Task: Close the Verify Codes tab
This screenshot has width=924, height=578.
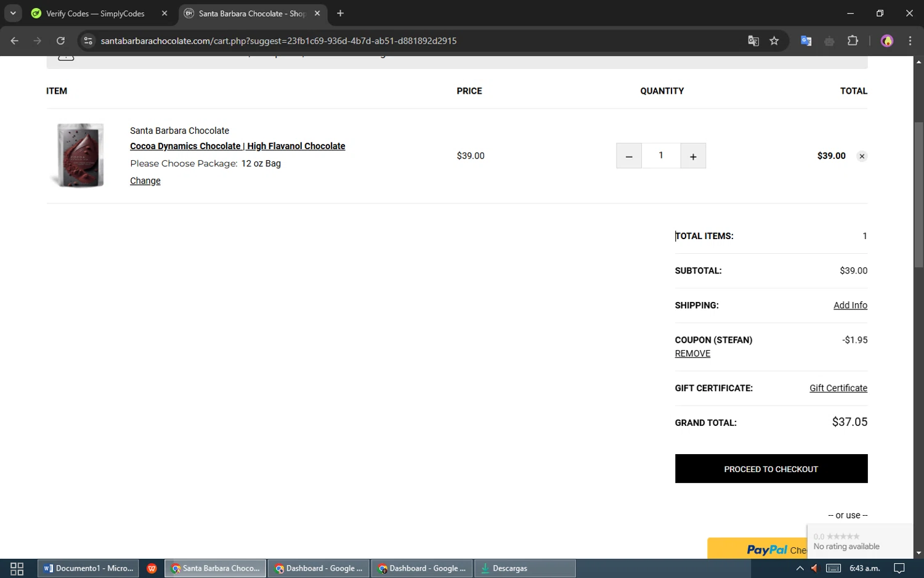Action: (164, 14)
